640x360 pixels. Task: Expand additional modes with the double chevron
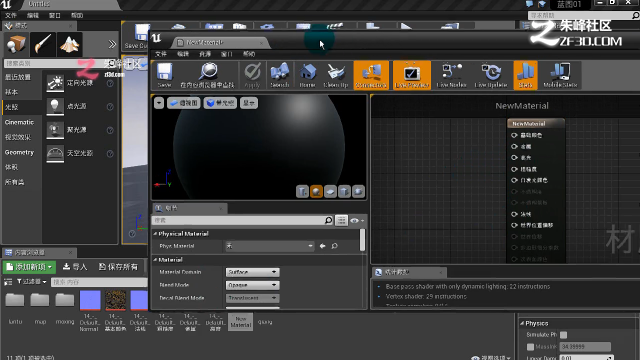pyautogui.click(x=112, y=44)
